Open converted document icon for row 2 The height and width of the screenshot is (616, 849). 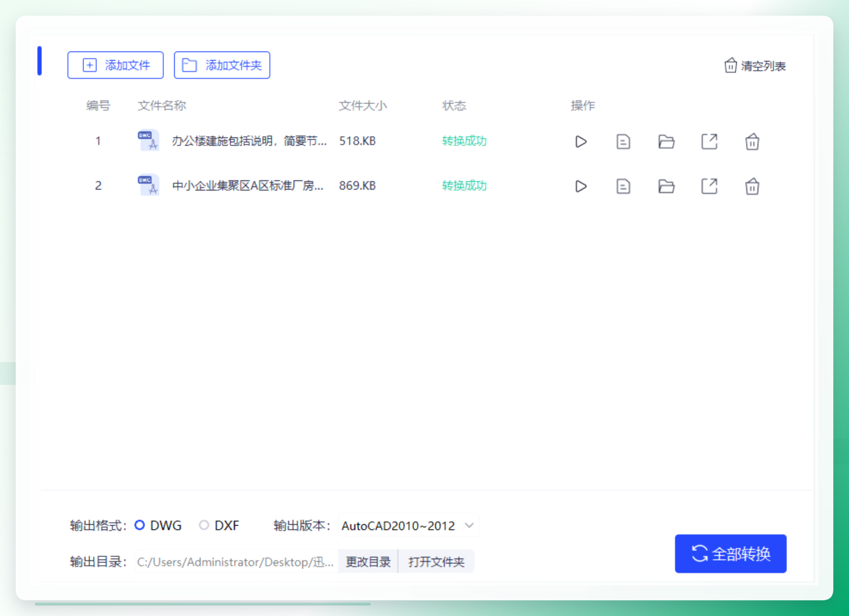pyautogui.click(x=623, y=186)
